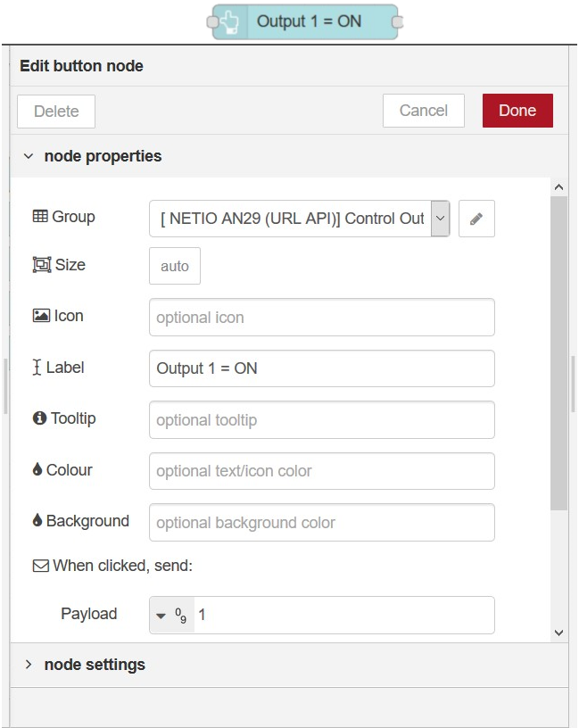
Task: Click the envelope icon beside When clicked
Action: click(x=41, y=566)
